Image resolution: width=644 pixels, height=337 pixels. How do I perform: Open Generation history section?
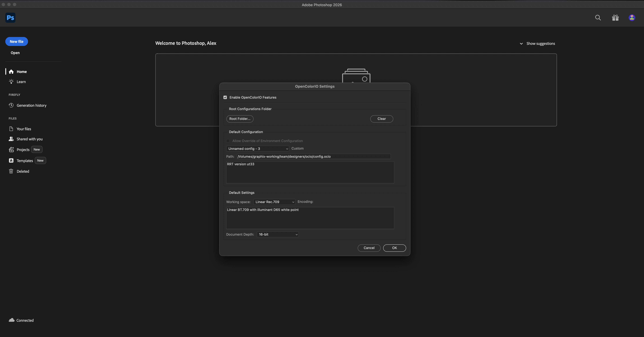click(x=32, y=105)
